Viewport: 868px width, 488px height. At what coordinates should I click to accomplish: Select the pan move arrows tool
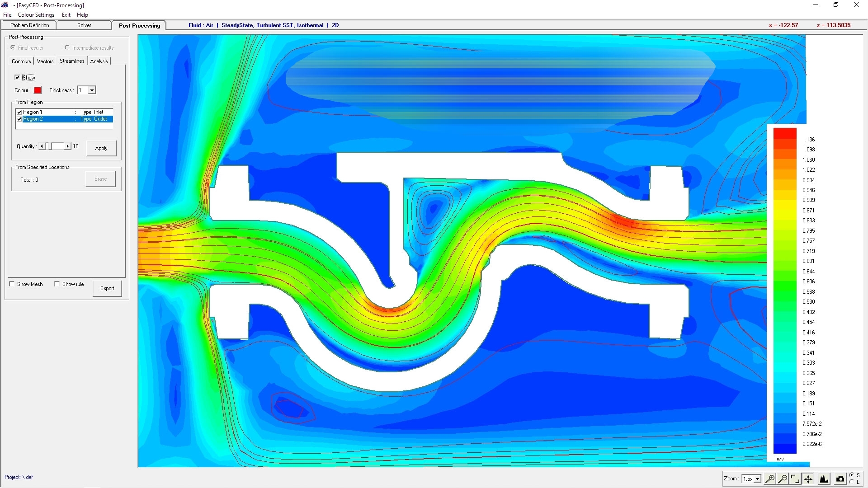(808, 479)
